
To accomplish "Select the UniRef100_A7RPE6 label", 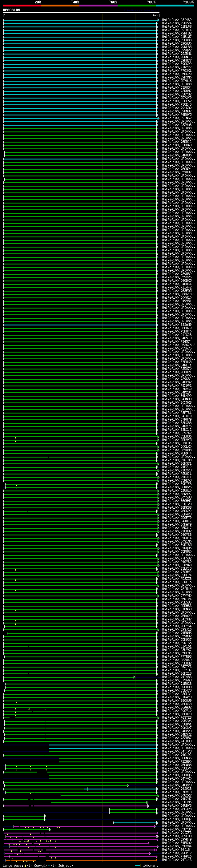I will pyautogui.click(x=177, y=856).
